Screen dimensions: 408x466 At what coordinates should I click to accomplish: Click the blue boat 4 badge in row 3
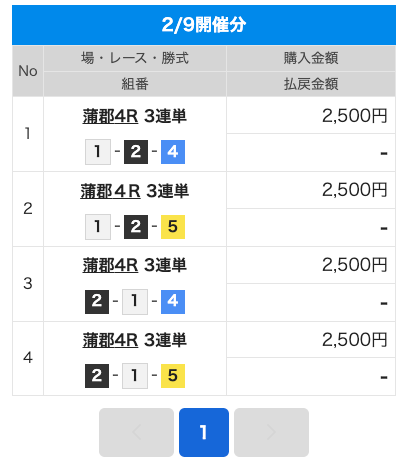pos(173,302)
